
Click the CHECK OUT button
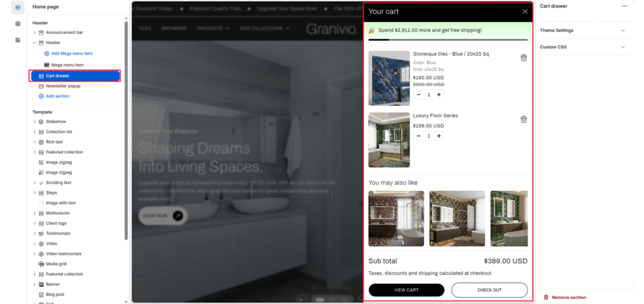pyautogui.click(x=489, y=290)
